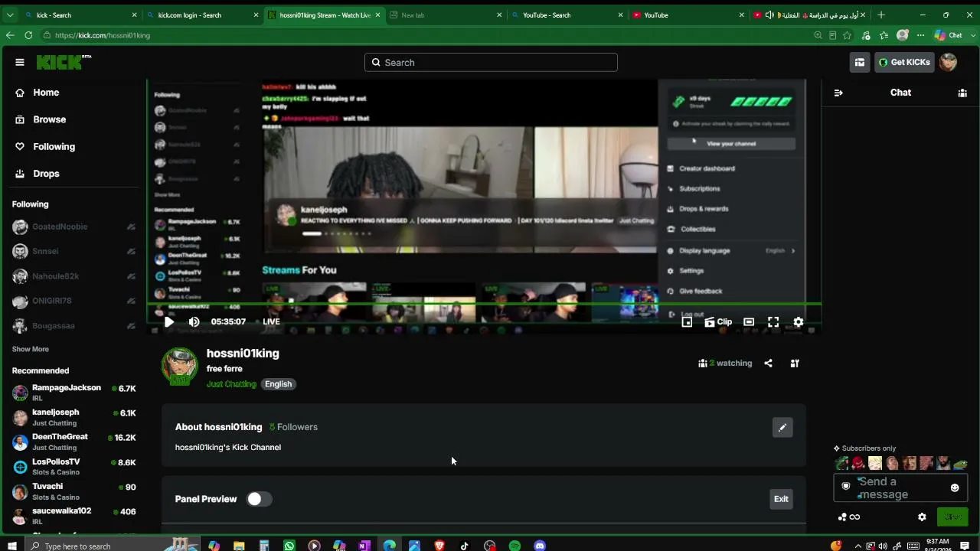Open WhatsApp from the taskbar
The width and height of the screenshot is (980, 551).
click(289, 546)
